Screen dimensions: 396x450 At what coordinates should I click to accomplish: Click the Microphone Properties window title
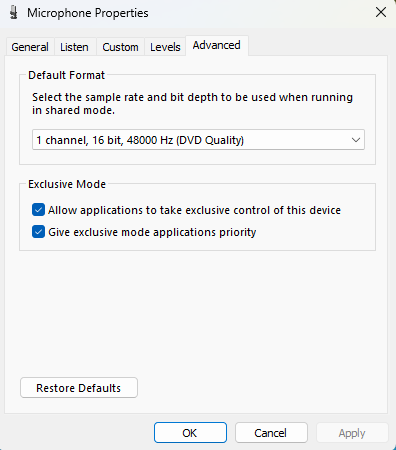pos(88,13)
